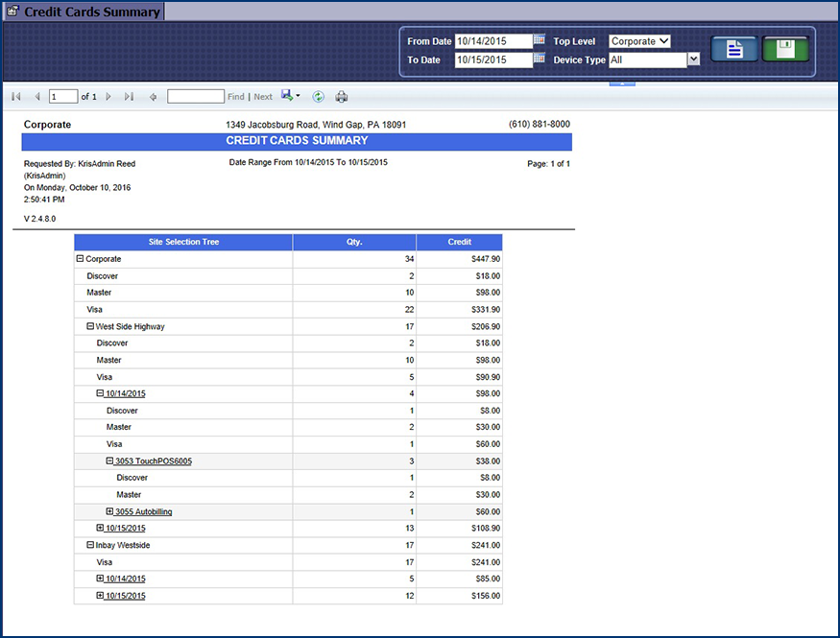
Task: Click the Find link in toolbar
Action: click(235, 97)
